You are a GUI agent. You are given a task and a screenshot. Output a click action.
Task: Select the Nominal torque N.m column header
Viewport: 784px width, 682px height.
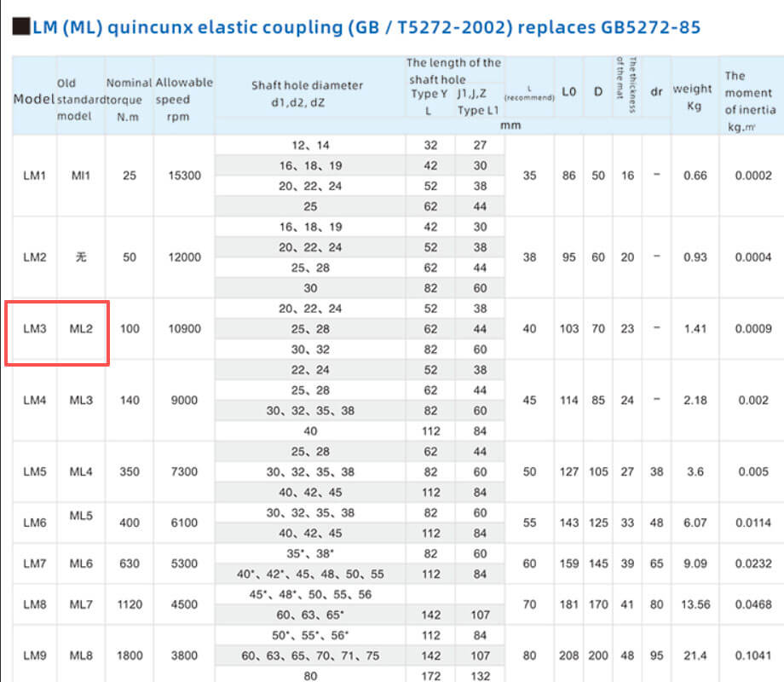[129, 100]
